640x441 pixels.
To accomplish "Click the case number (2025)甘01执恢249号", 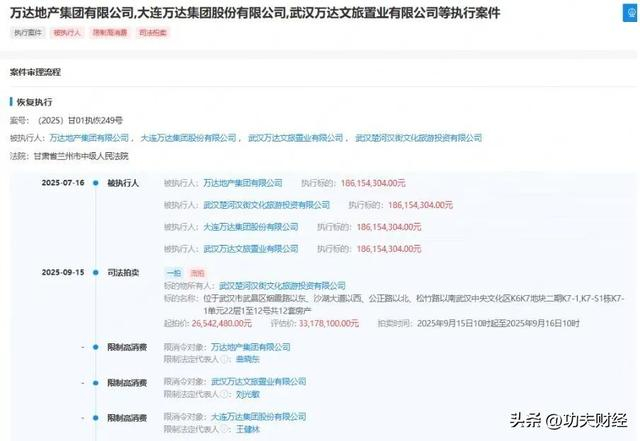I will tap(80, 120).
